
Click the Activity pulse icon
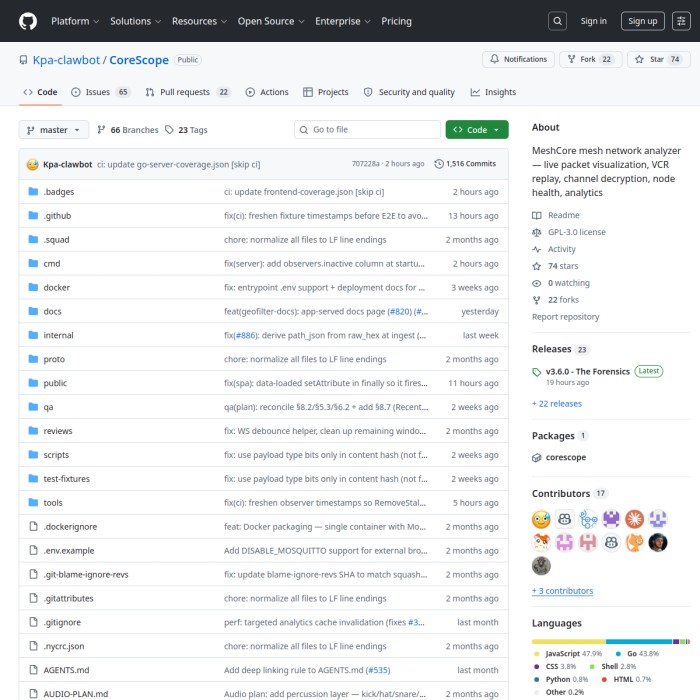[537, 249]
